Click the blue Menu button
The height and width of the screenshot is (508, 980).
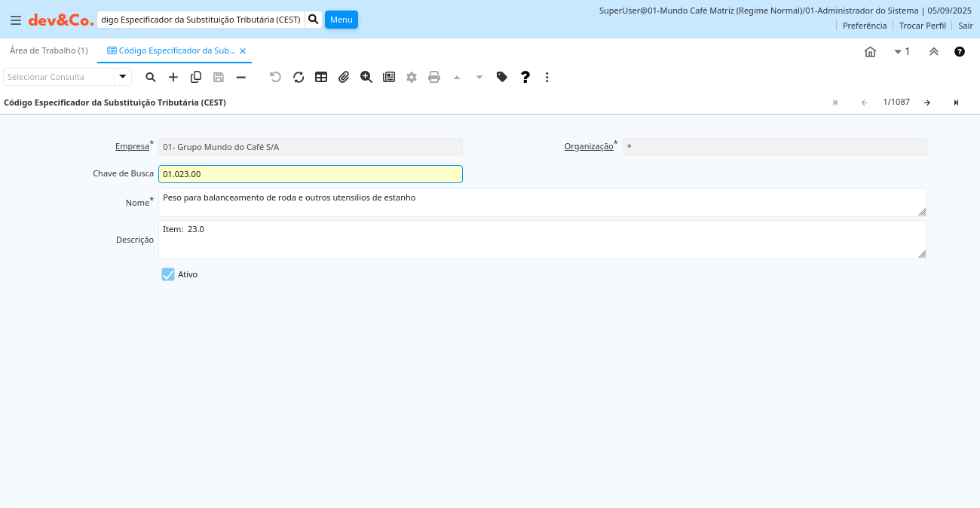(341, 20)
